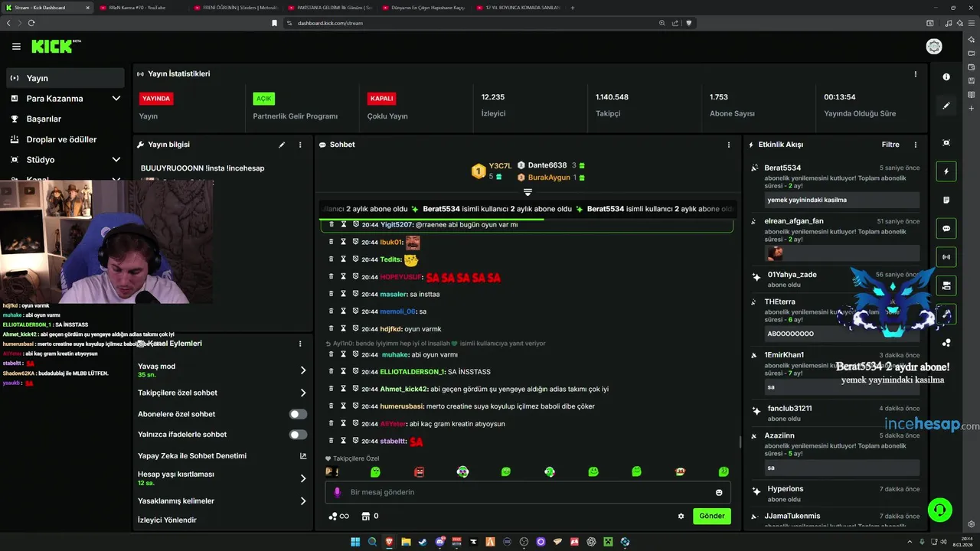The width and height of the screenshot is (980, 551).
Task: Open Yavaş mod settings
Action: (x=222, y=370)
